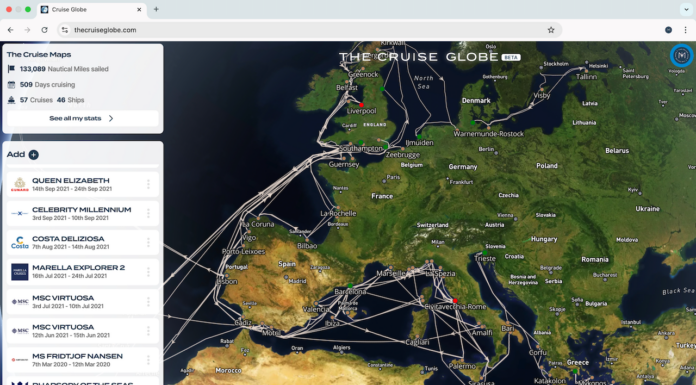The width and height of the screenshot is (696, 385).
Task: Open options menu for Celebrity Millennium cruise
Action: [x=148, y=214]
